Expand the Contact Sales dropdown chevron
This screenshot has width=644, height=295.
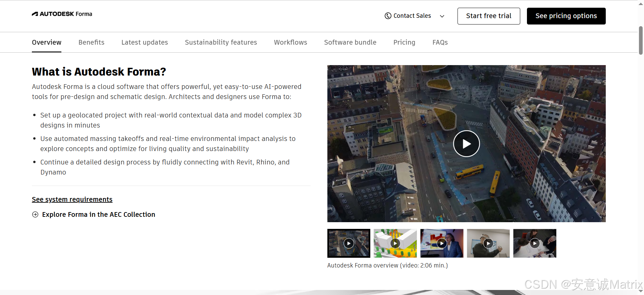coord(442,16)
